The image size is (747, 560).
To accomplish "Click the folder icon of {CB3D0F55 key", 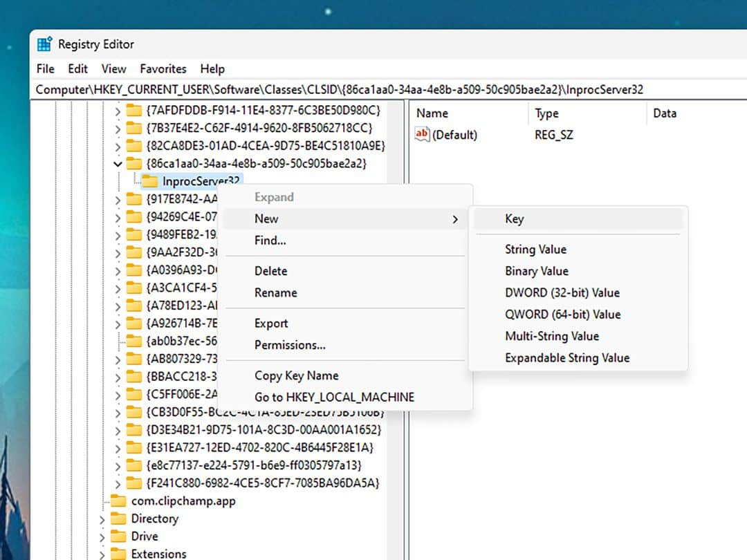I will 134,412.
